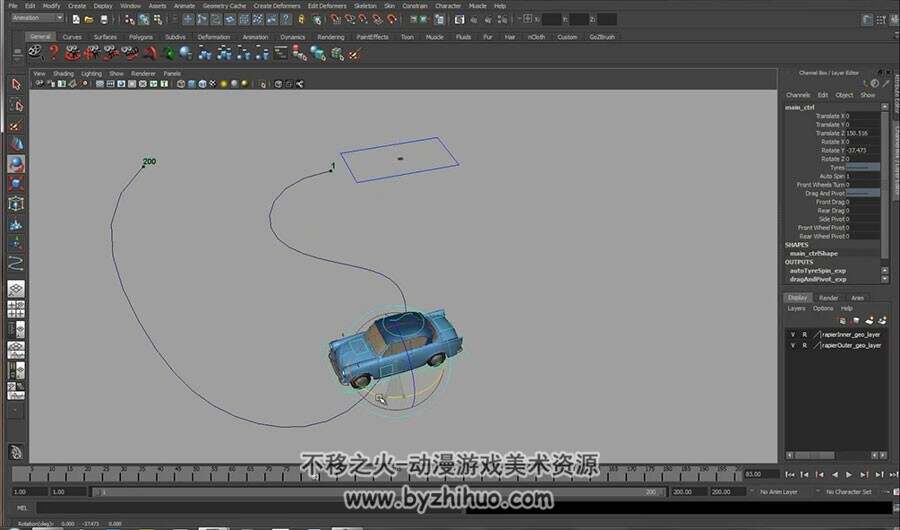Viewport: 900px width, 530px height.
Task: Create new empty display layer icon
Action: (869, 320)
